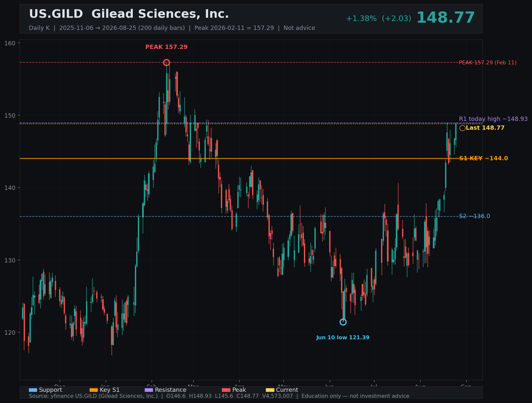This screenshot has height=403, width=532.
Task: Click the blue Support legend swatch
Action: (33, 390)
